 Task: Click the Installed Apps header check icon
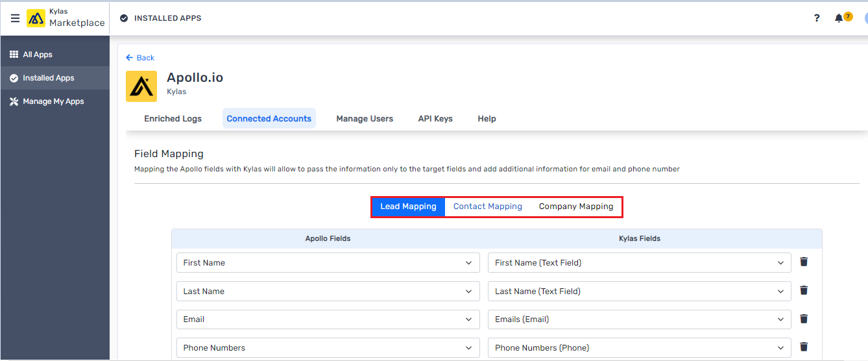click(124, 18)
